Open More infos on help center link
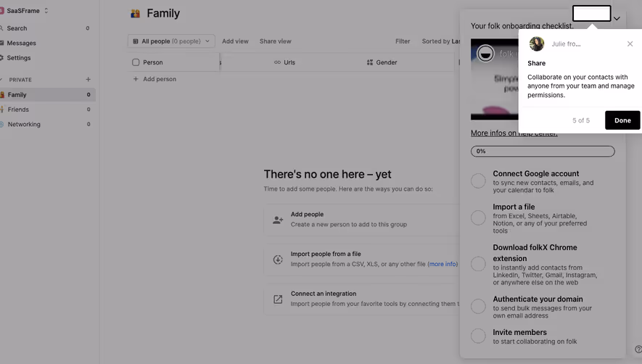 (514, 133)
